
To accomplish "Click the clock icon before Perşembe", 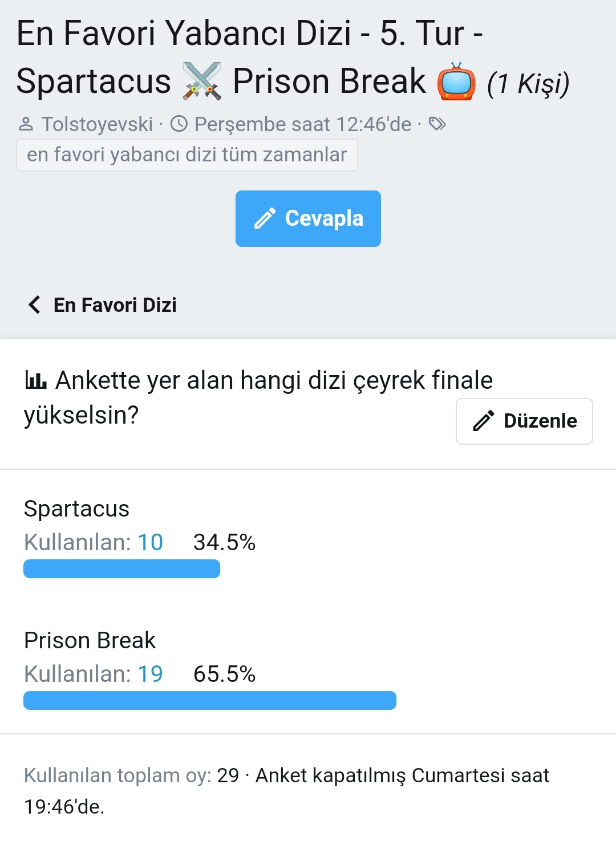I will point(179,124).
